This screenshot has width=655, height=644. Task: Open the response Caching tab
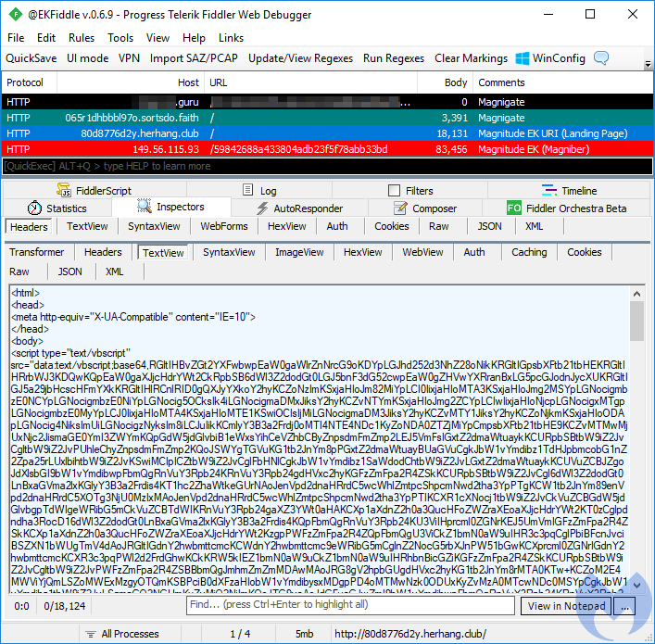click(529, 252)
